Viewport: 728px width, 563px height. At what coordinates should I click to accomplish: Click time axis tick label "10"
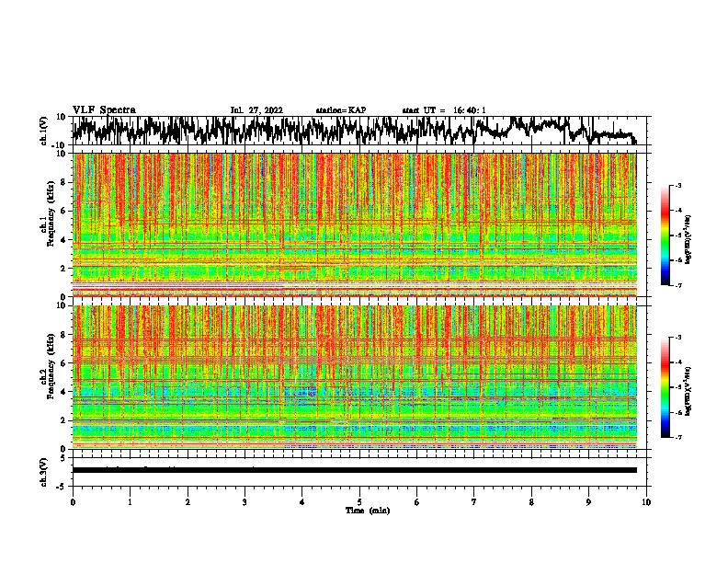tap(646, 502)
